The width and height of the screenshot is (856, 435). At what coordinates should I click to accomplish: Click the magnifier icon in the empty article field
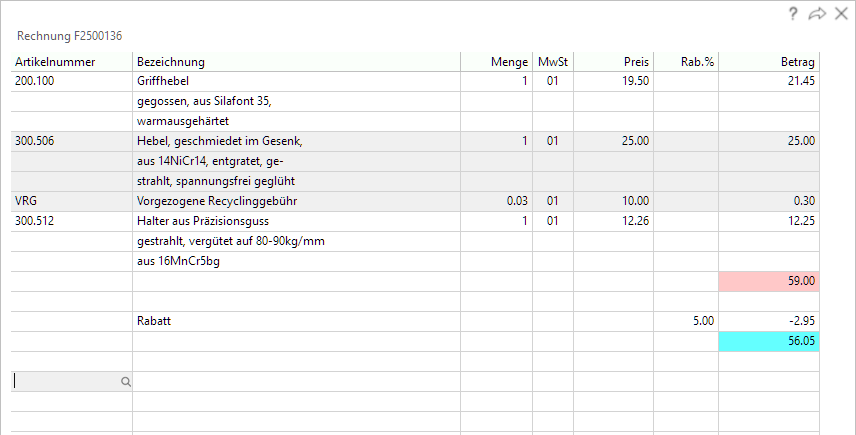tap(126, 381)
